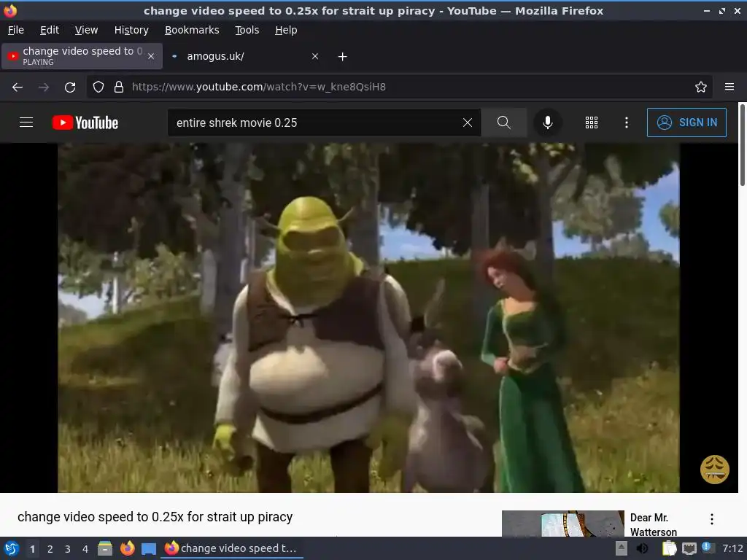
Task: Open the file manager from taskbar
Action: [x=105, y=548]
